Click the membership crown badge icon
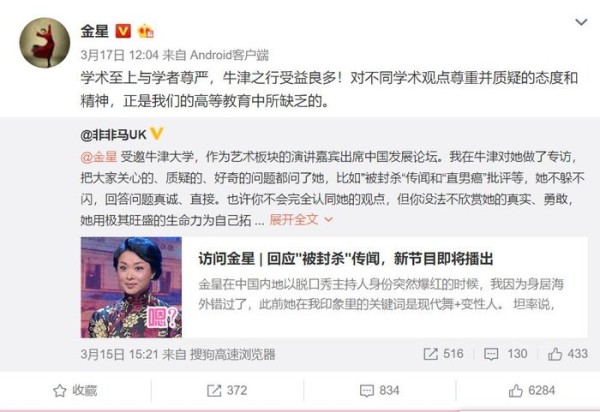 click(146, 31)
